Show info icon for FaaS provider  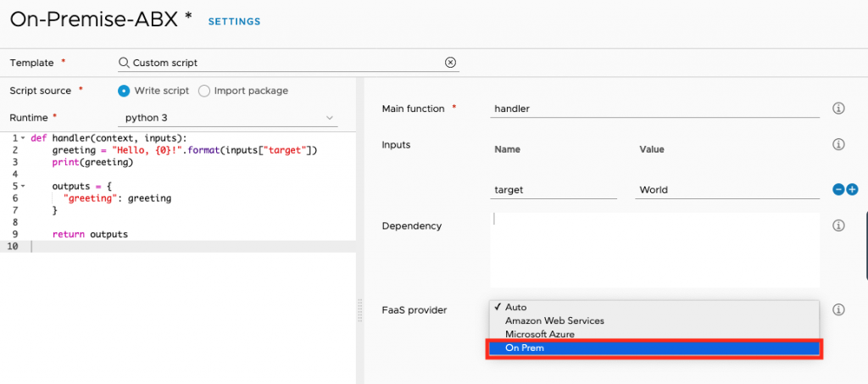point(838,310)
